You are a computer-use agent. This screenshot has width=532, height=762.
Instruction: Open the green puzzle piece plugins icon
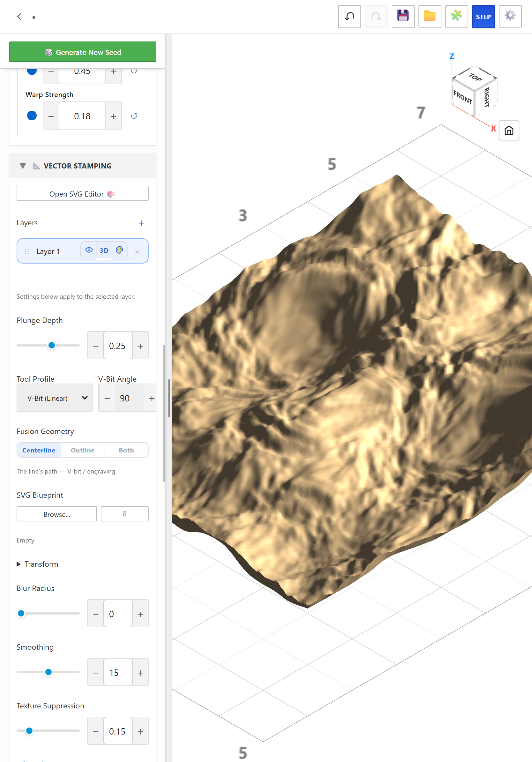(x=457, y=16)
